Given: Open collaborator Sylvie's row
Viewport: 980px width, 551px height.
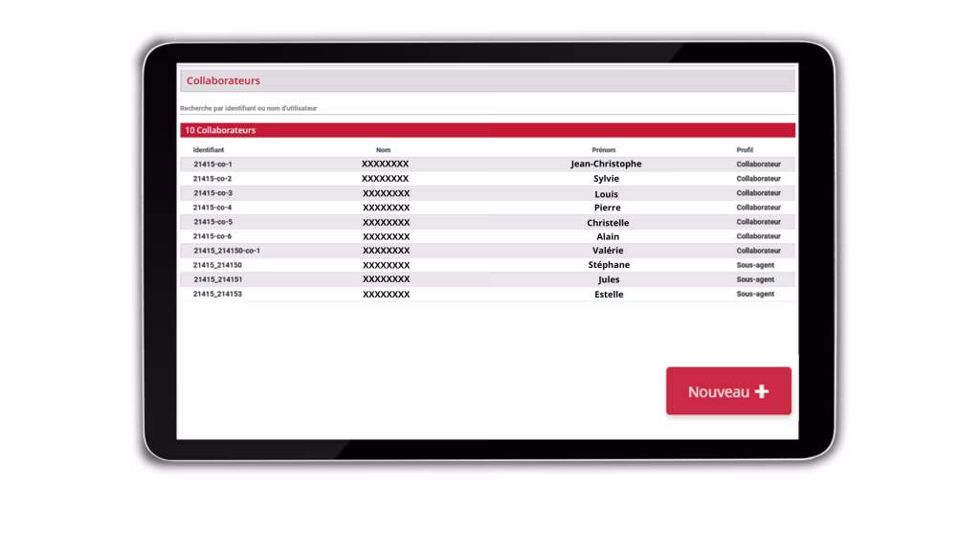Looking at the screenshot, I should tap(606, 179).
